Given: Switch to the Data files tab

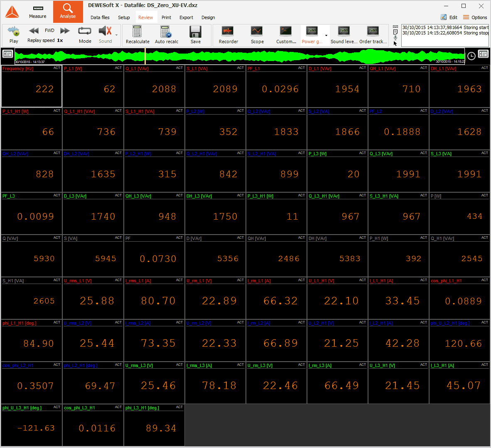Looking at the screenshot, I should coord(100,17).
